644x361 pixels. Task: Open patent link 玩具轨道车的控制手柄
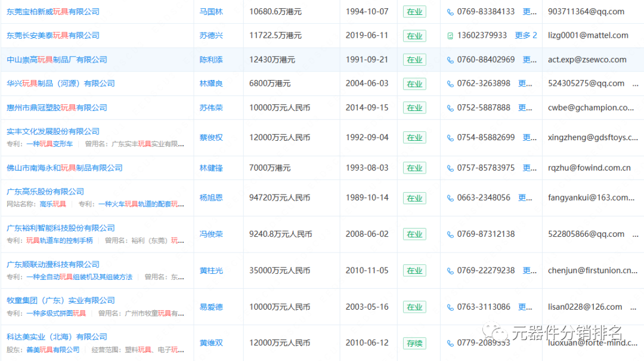[x=60, y=240]
